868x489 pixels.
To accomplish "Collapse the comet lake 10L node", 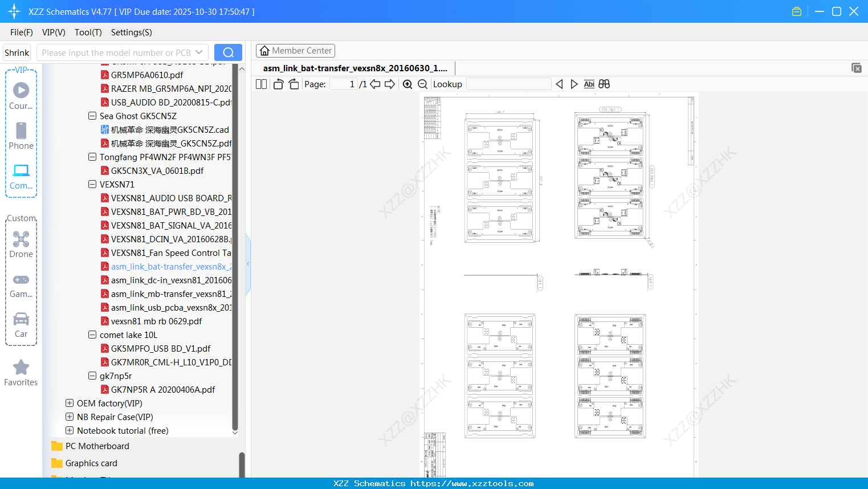I will pyautogui.click(x=92, y=335).
